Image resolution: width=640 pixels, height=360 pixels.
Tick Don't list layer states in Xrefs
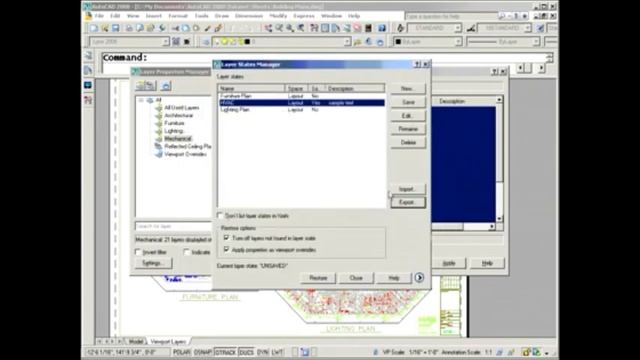click(220, 216)
